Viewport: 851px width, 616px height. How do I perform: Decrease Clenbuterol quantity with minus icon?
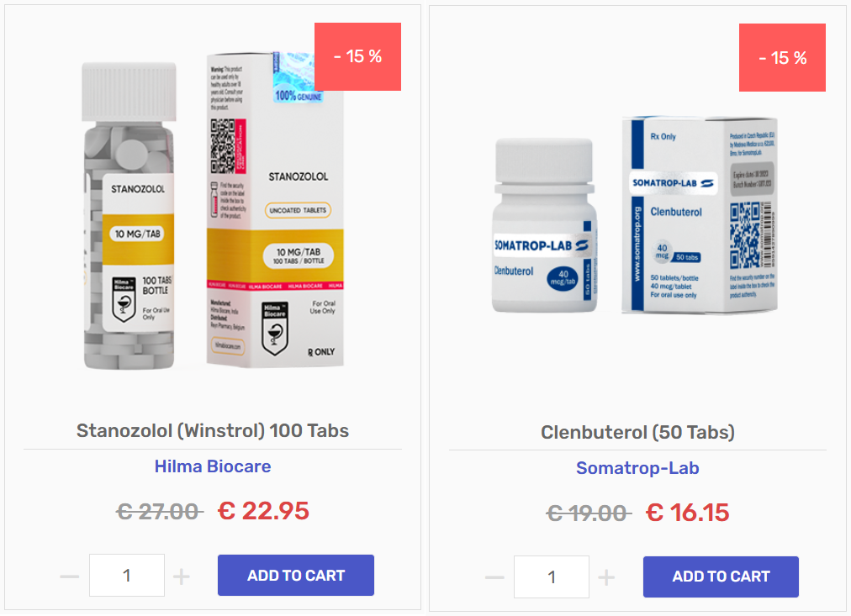[494, 577]
